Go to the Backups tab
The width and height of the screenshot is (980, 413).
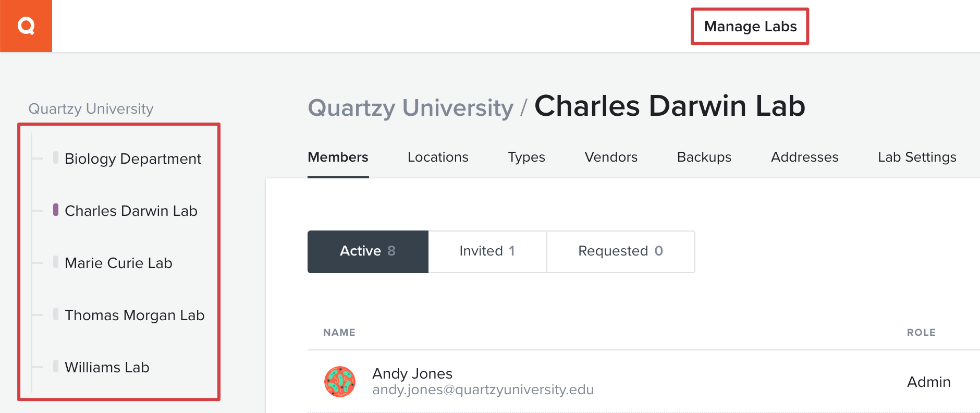(704, 157)
